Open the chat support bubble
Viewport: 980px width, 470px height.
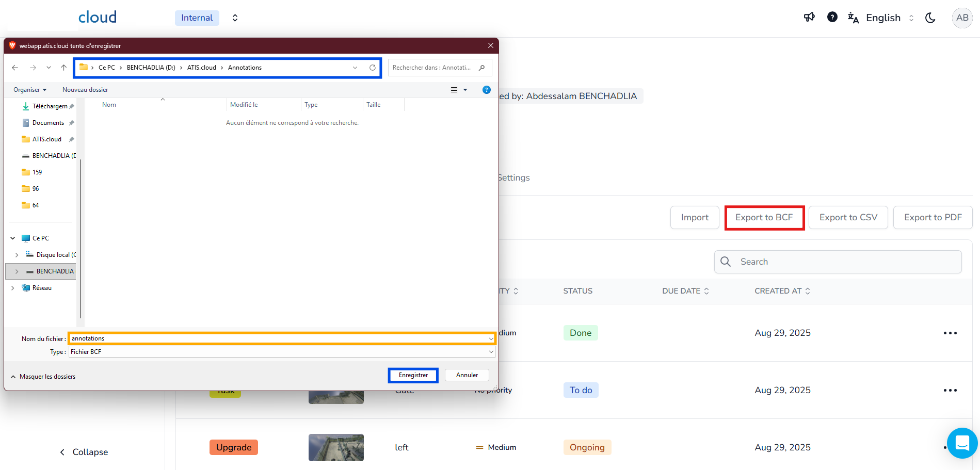tap(962, 443)
